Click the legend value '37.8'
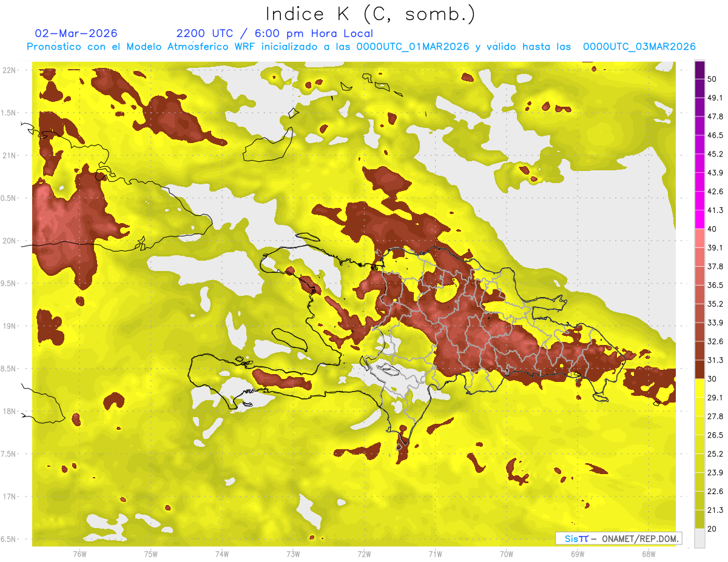 tap(716, 267)
